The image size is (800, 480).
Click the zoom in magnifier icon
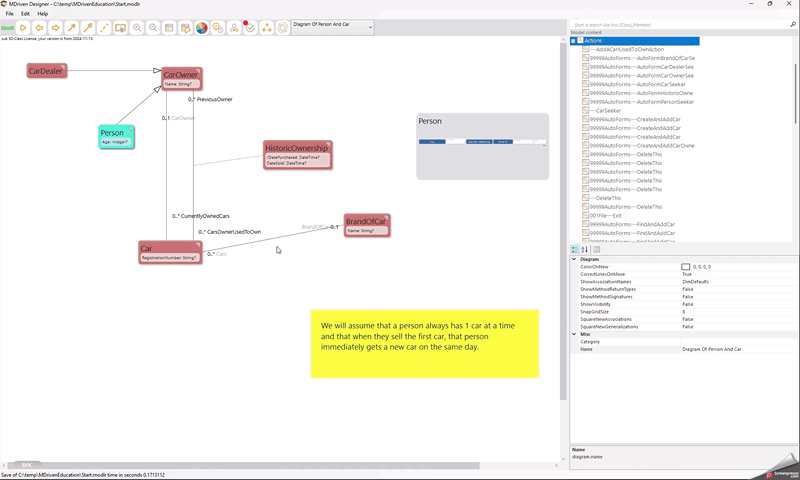click(x=137, y=28)
